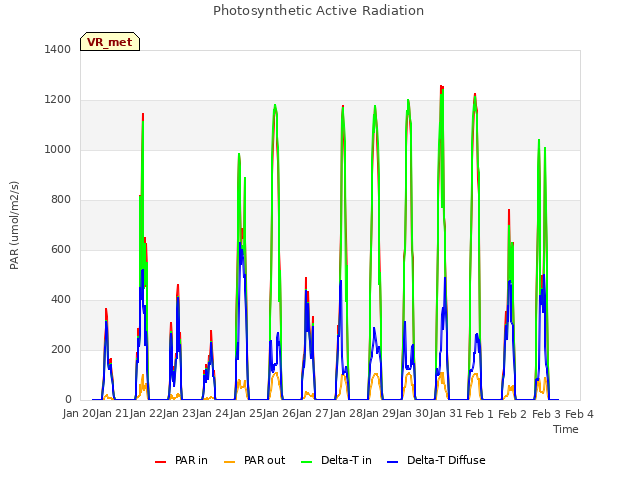Viewport: 640px width, 480px height.
Task: Click the 600 y-axis tick value
Action: 61,249
